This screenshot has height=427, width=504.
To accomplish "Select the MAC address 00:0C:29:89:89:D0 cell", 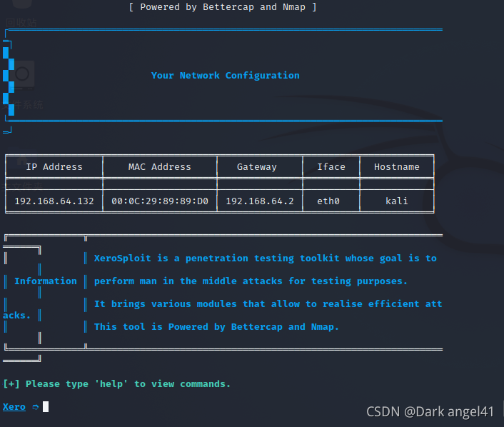I will pyautogui.click(x=160, y=201).
